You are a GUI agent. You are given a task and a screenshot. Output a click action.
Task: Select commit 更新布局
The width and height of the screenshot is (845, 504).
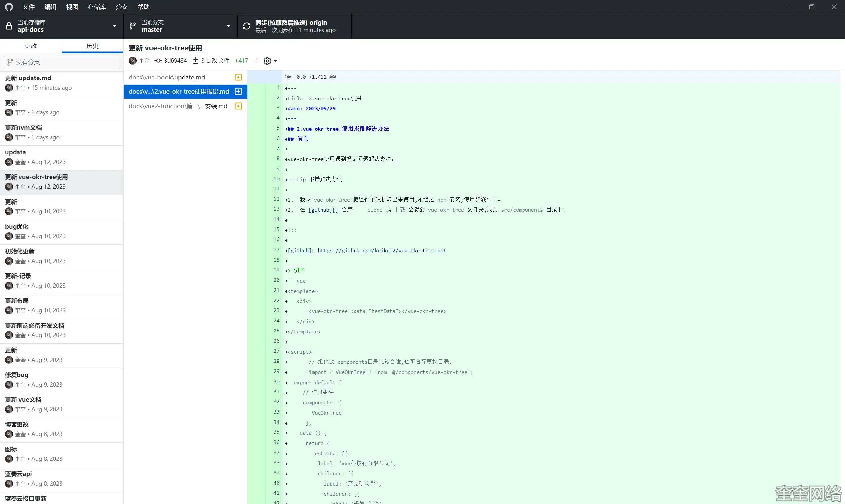pos(62,306)
